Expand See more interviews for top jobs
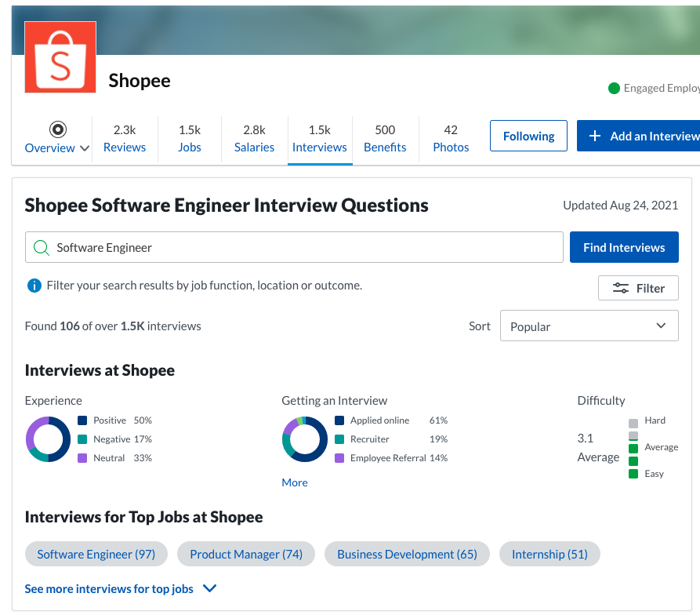The image size is (700, 615). pos(121,588)
